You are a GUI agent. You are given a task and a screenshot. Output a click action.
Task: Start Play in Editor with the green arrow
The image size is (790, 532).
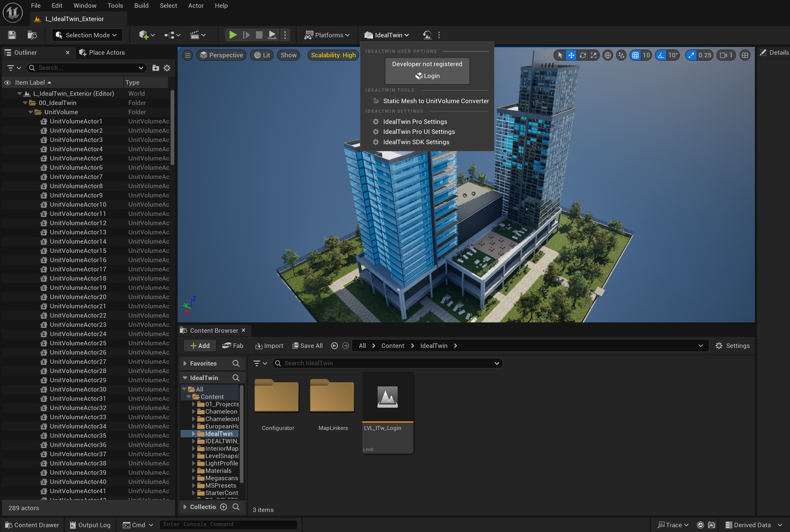[x=233, y=35]
